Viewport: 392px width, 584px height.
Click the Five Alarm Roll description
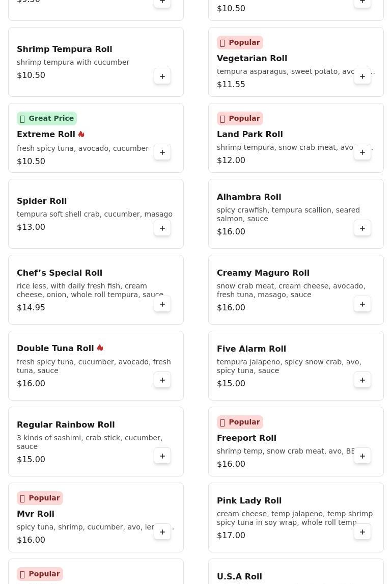(289, 366)
